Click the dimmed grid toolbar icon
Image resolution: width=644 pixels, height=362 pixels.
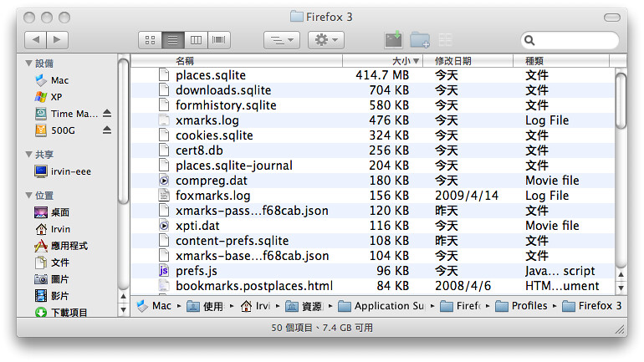coord(445,40)
